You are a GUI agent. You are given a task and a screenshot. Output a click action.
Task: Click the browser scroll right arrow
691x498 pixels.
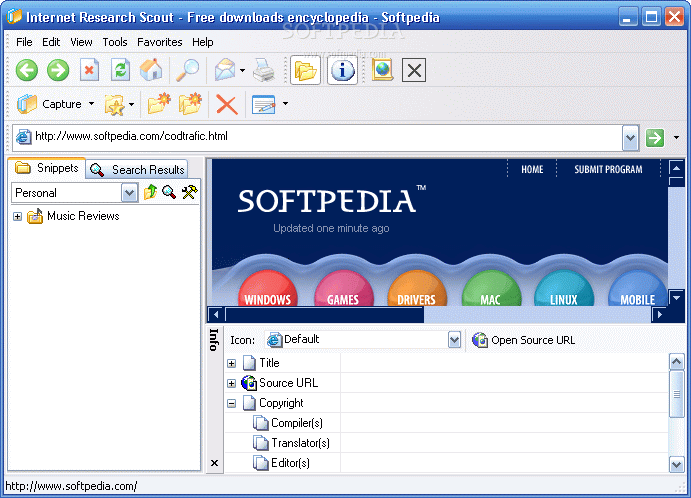659,315
